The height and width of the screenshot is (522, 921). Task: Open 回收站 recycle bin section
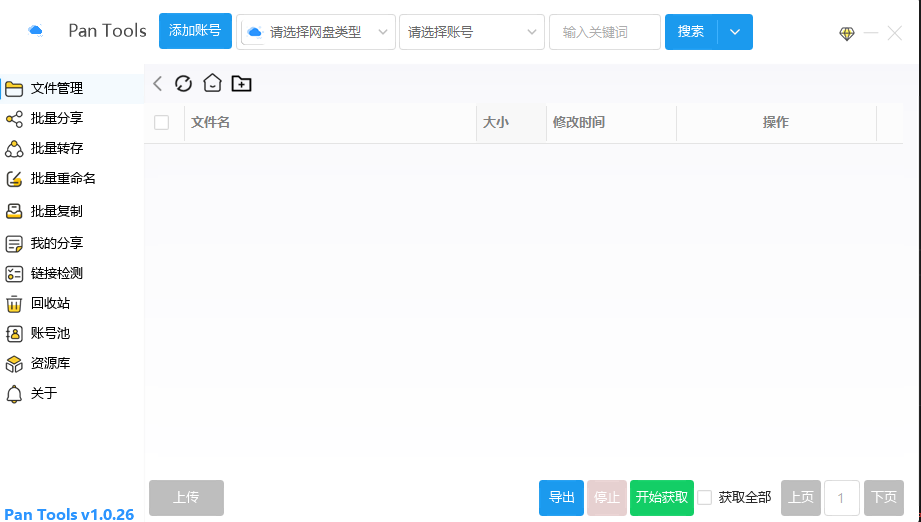tap(50, 303)
